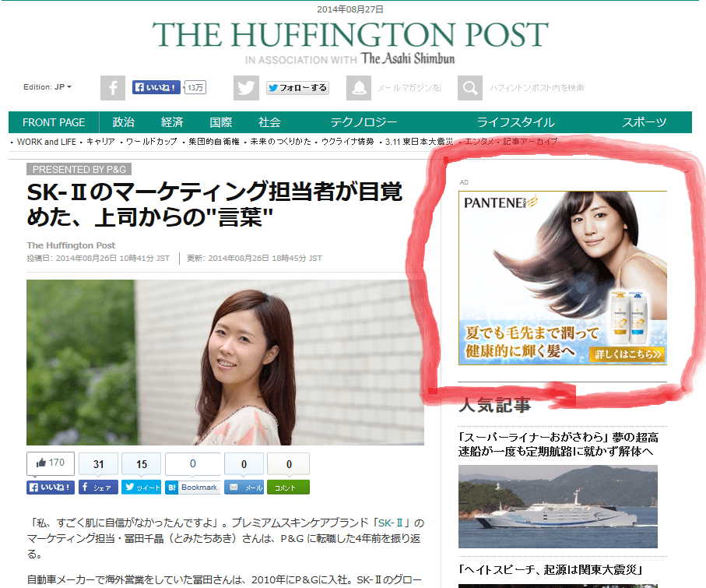Click the Facebook シェア button

pos(98,488)
